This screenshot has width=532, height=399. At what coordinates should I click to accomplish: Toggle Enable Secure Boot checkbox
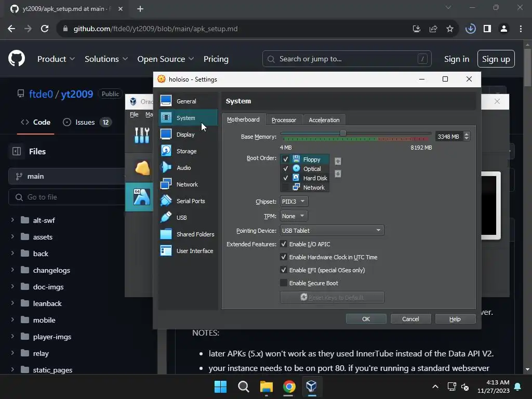coord(284,283)
